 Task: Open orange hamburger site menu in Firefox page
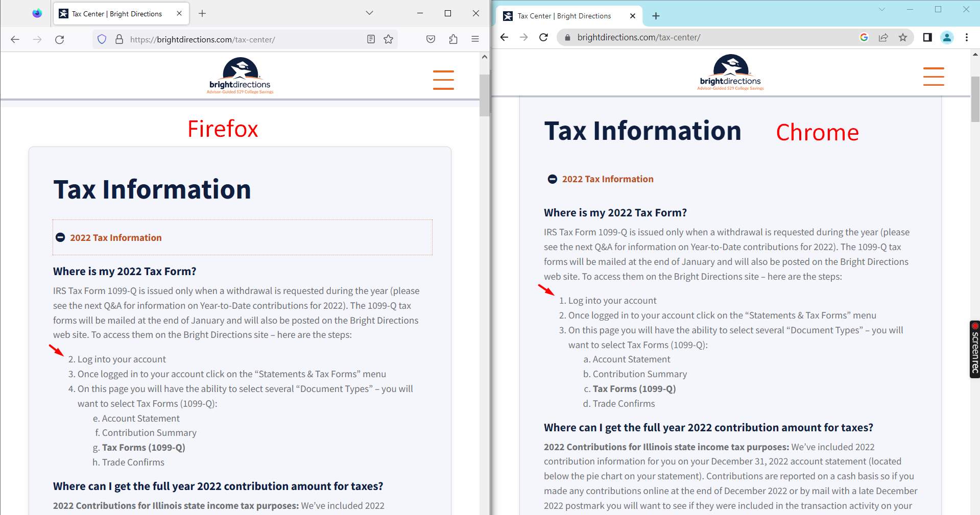[x=443, y=80]
